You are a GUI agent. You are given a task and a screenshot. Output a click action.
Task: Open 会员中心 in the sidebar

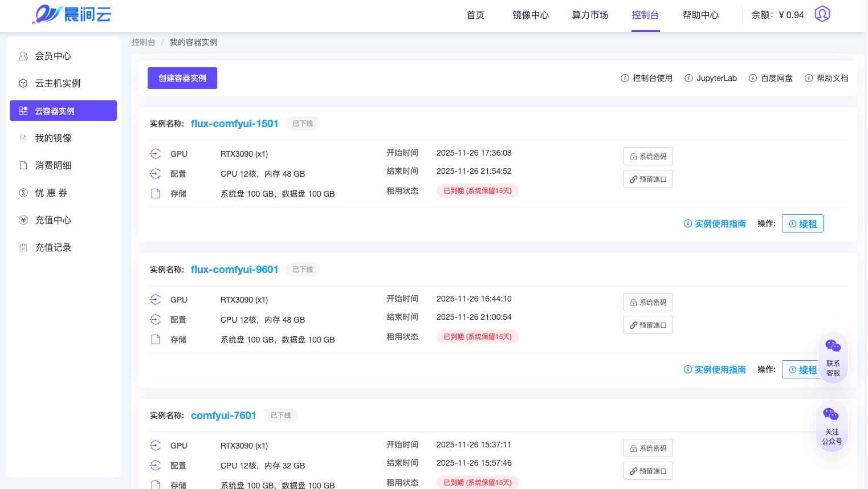coord(53,56)
